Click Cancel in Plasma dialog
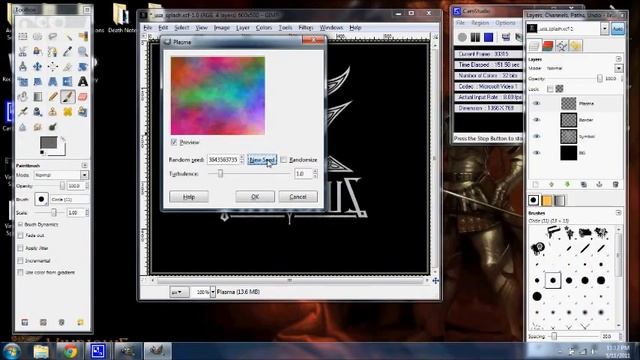This screenshot has height=360, width=640. (x=298, y=197)
